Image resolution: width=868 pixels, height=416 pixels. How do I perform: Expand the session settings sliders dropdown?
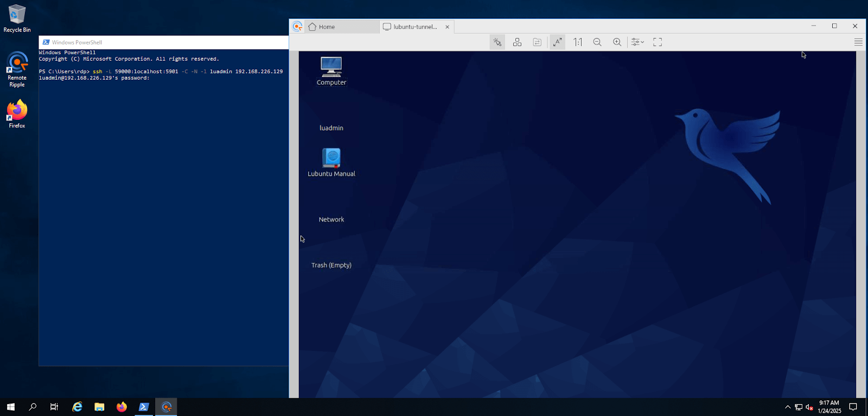pyautogui.click(x=637, y=42)
